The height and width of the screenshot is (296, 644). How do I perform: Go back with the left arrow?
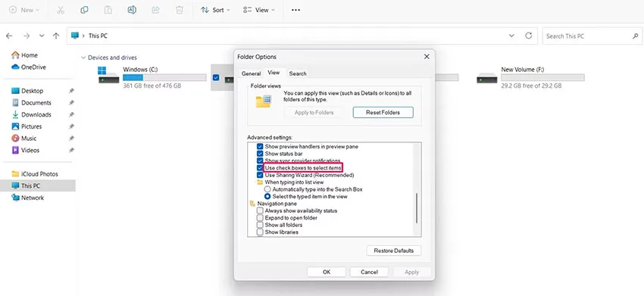(x=9, y=36)
